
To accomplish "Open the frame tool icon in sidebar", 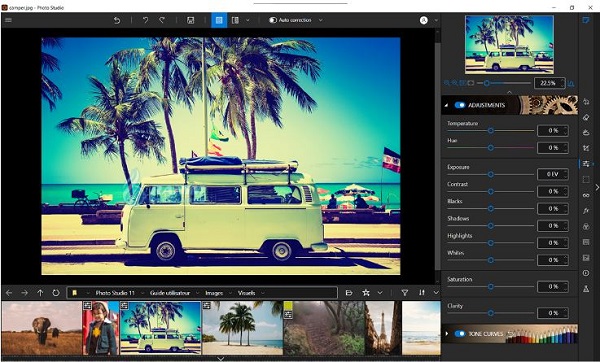I will point(586,242).
